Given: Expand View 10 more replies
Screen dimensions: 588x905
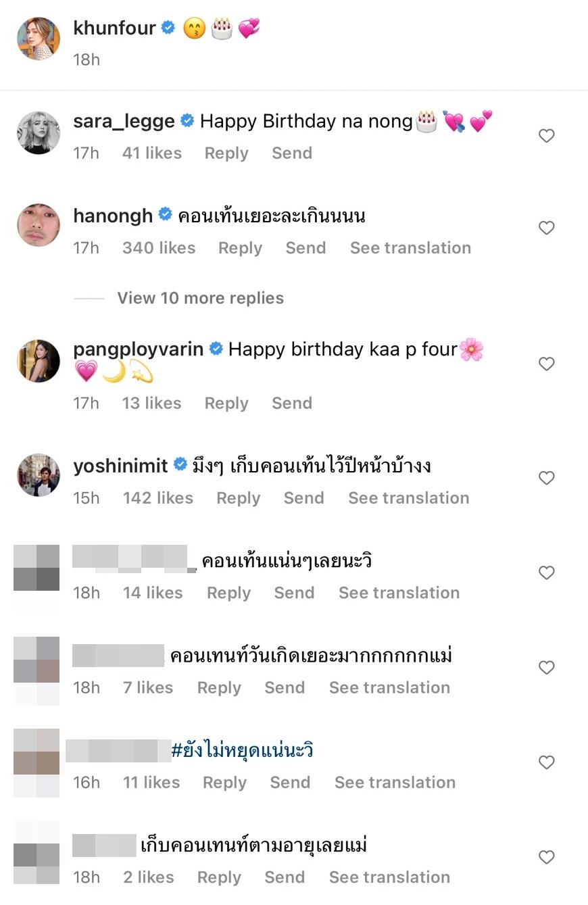Looking at the screenshot, I should click(200, 298).
